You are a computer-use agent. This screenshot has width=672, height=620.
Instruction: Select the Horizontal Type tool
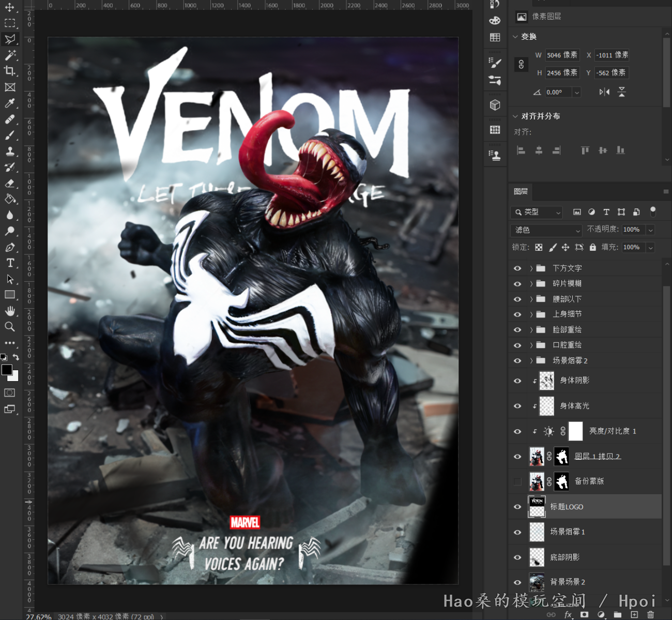[10, 263]
